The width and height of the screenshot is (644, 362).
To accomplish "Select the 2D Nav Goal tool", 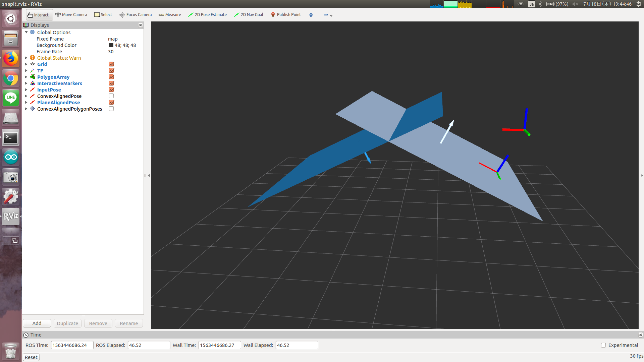I will (x=249, y=15).
